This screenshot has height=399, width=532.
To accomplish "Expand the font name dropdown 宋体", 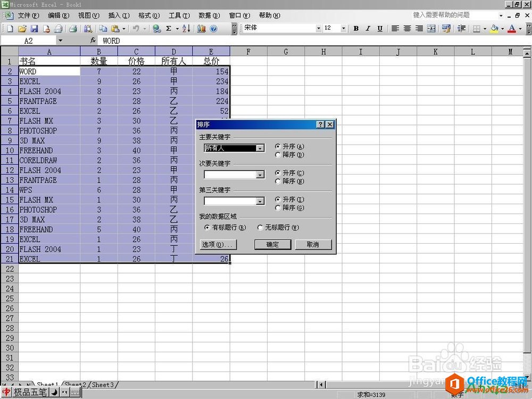I will [x=318, y=29].
